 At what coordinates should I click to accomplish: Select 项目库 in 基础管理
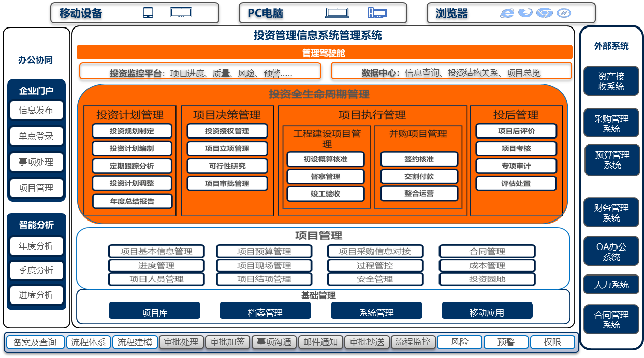click(155, 312)
